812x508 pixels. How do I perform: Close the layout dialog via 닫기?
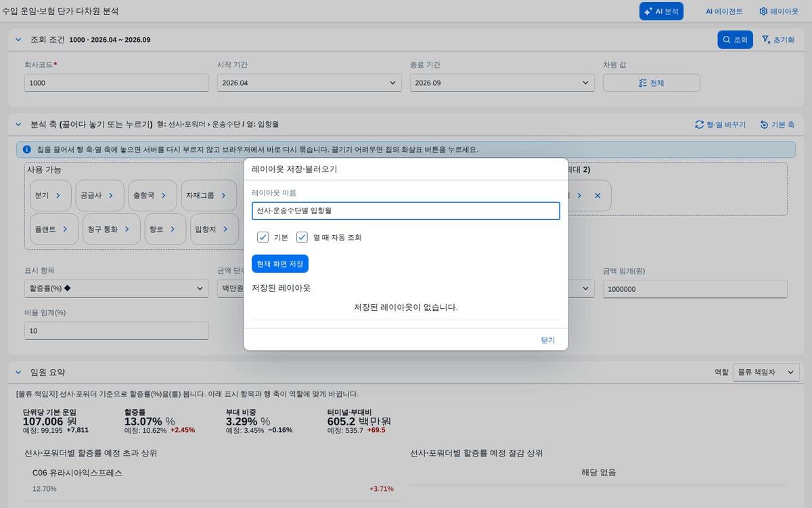click(548, 340)
